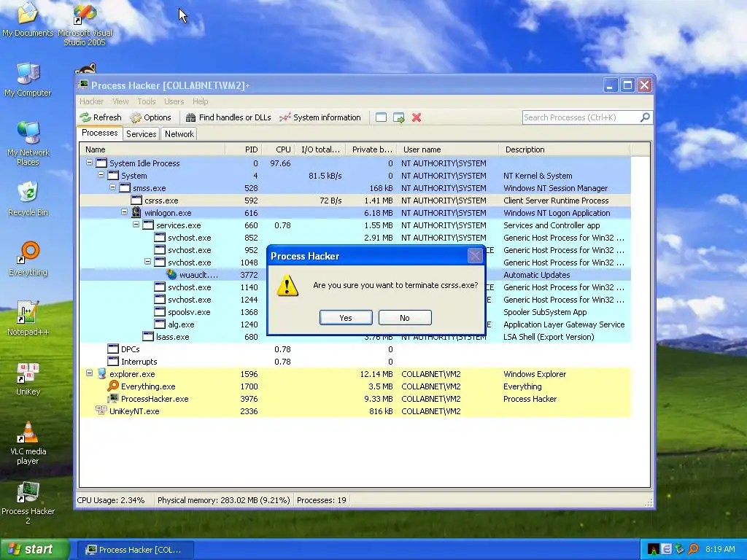747x560 pixels.
Task: Select the Process Hacker 2 desktop shortcut
Action: click(x=28, y=503)
